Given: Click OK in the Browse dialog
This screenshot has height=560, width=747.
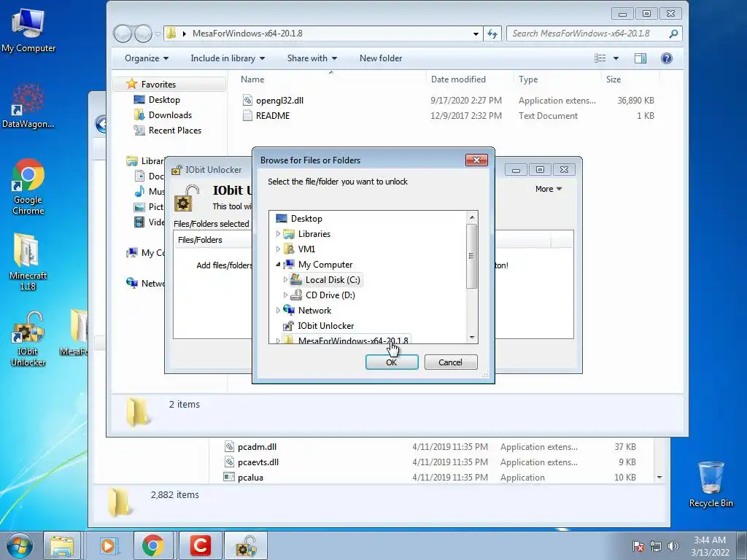Looking at the screenshot, I should (392, 362).
